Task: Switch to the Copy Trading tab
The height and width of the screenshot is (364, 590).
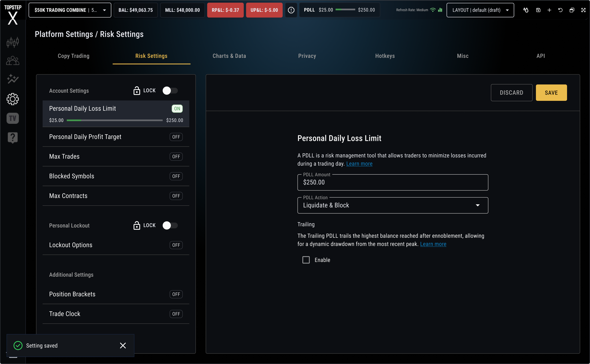Action: pyautogui.click(x=74, y=56)
